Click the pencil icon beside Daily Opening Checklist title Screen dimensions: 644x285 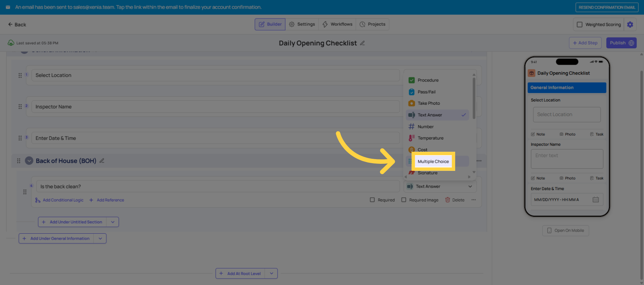click(362, 43)
